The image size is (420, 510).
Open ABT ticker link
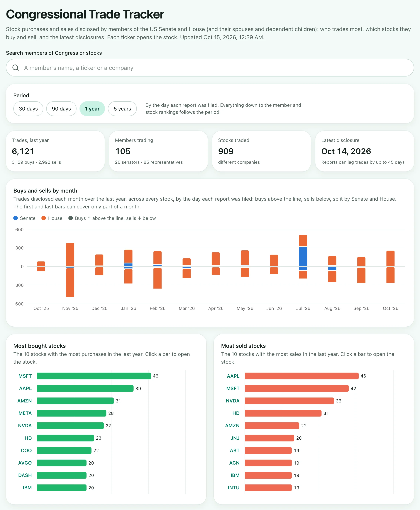(235, 450)
